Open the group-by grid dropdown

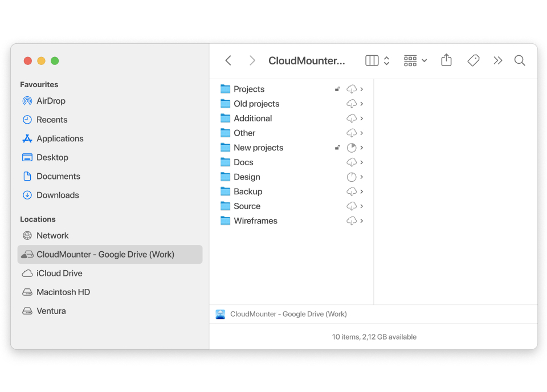415,60
